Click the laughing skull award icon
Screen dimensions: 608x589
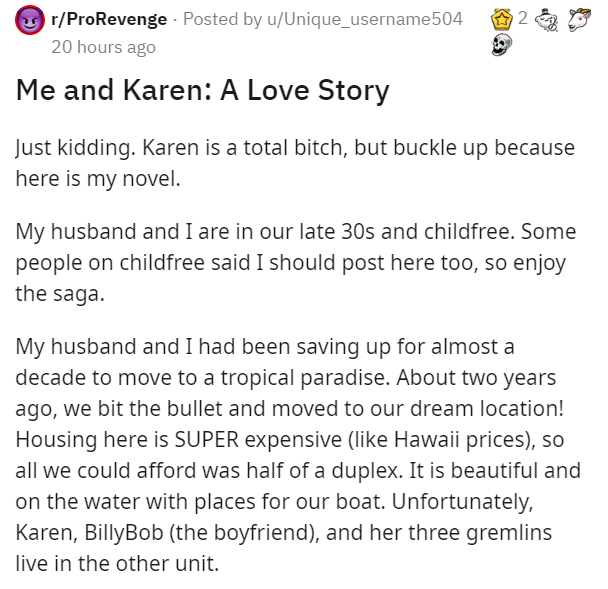pyautogui.click(x=502, y=45)
